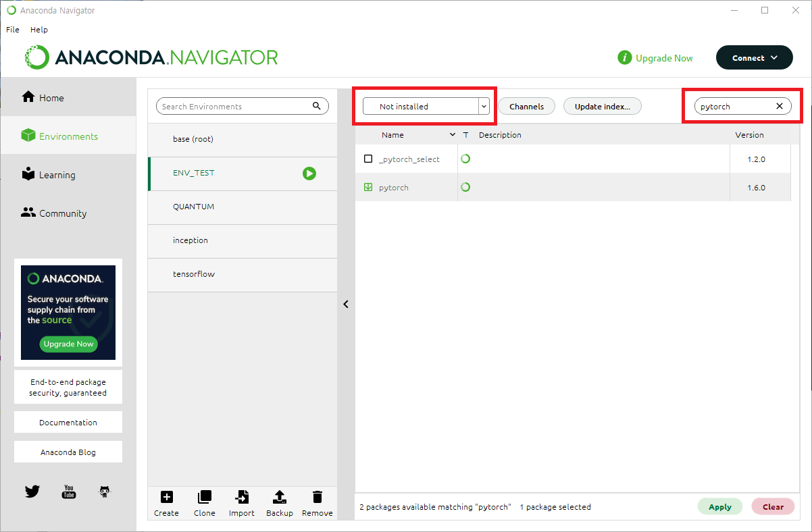
Task: Sort packages by Name column
Action: (x=392, y=135)
